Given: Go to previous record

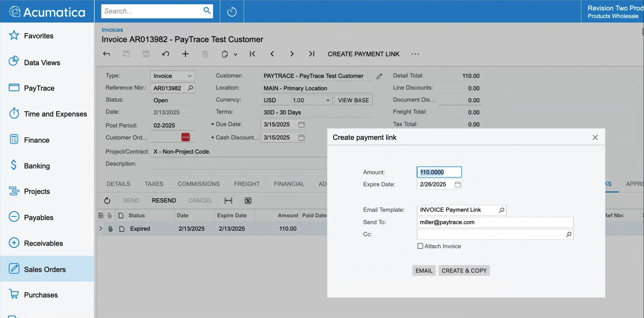Looking at the screenshot, I should click(272, 54).
